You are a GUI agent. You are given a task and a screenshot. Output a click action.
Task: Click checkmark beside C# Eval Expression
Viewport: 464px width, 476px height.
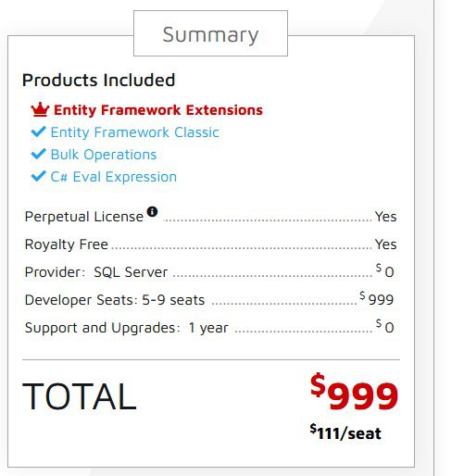pos(39,176)
